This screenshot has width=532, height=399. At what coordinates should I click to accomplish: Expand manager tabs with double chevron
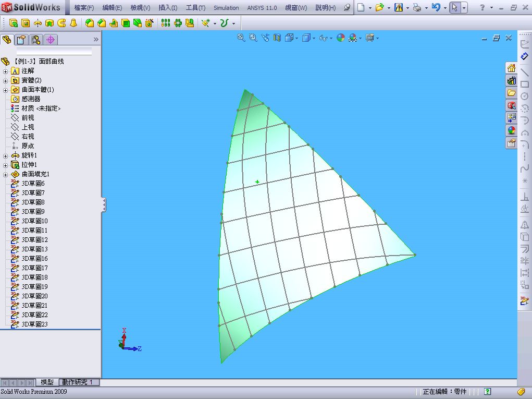click(x=96, y=40)
